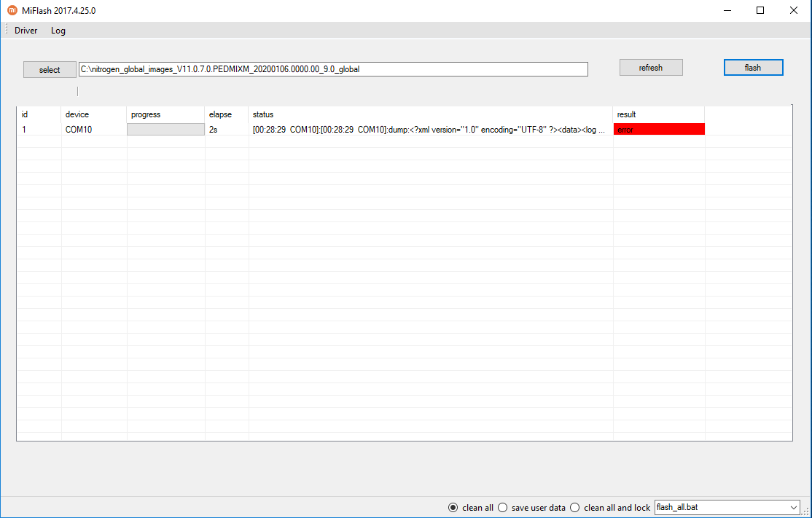Image resolution: width=812 pixels, height=518 pixels.
Task: Close the MiFlash window
Action: [793, 10]
